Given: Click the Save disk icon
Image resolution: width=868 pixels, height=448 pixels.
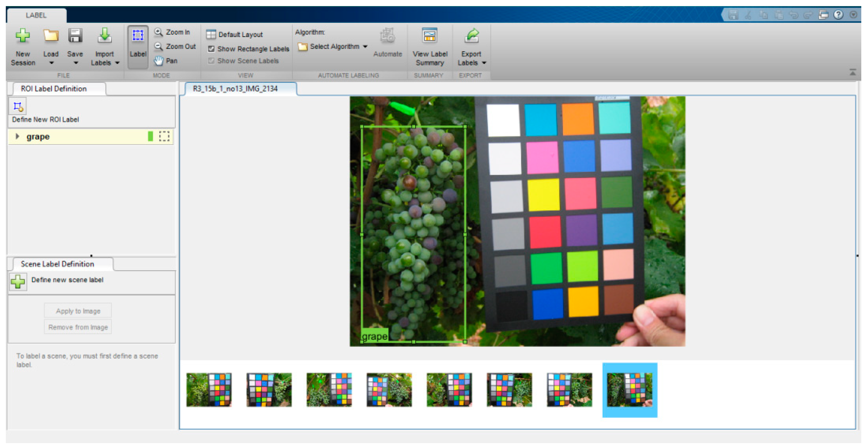Looking at the screenshot, I should pos(75,36).
